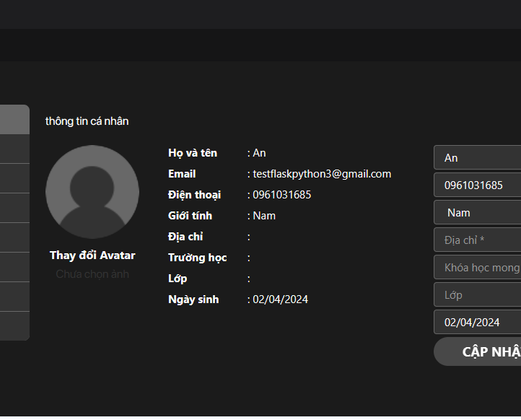Open the birth date input field
521x420 pixels.
click(477, 322)
